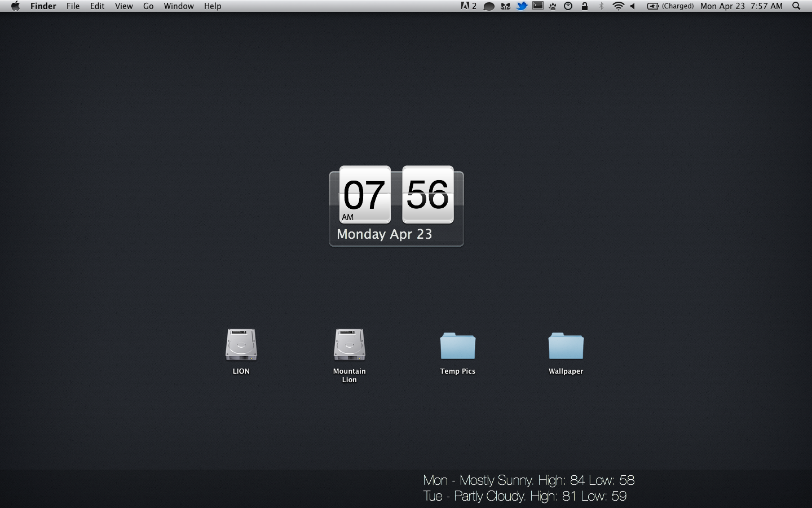This screenshot has height=508, width=812.
Task: Open the Apple menu
Action: coord(15,6)
